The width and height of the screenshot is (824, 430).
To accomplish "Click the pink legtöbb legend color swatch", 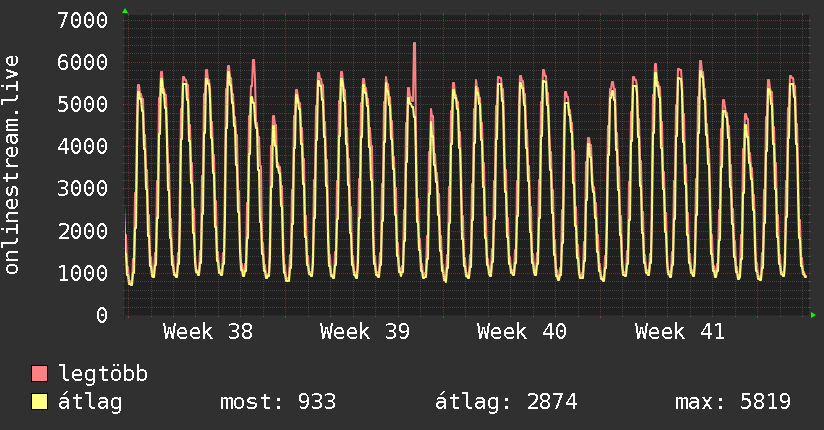I will coord(39,373).
